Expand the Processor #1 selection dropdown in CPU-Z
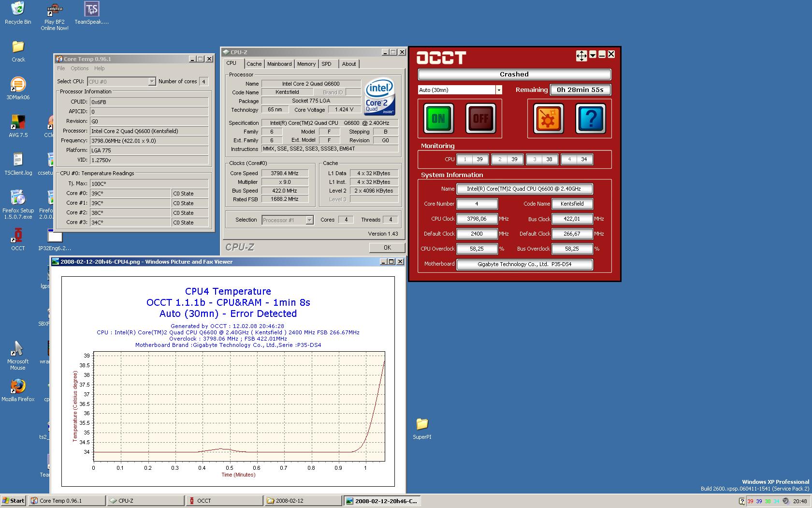This screenshot has height=508, width=812. coord(309,220)
